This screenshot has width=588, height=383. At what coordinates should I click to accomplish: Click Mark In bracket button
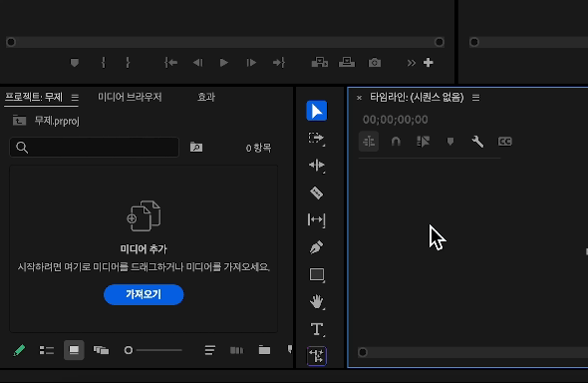point(104,63)
